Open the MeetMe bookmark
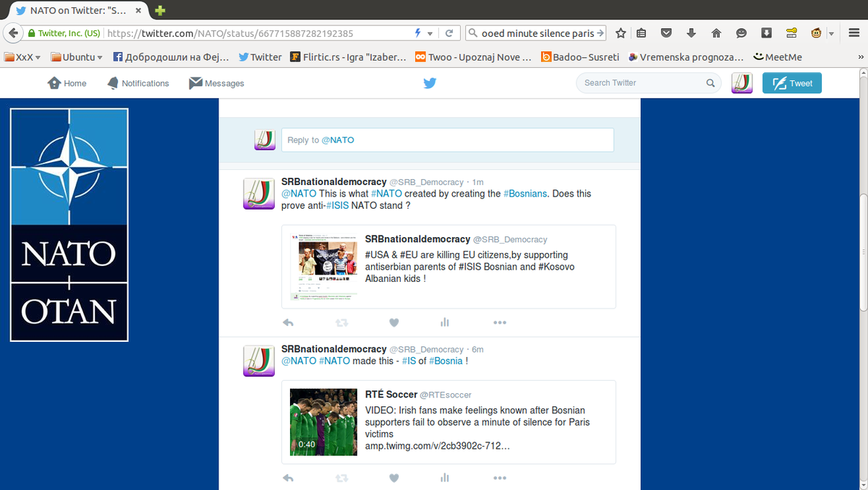This screenshot has width=868, height=490. click(x=778, y=57)
